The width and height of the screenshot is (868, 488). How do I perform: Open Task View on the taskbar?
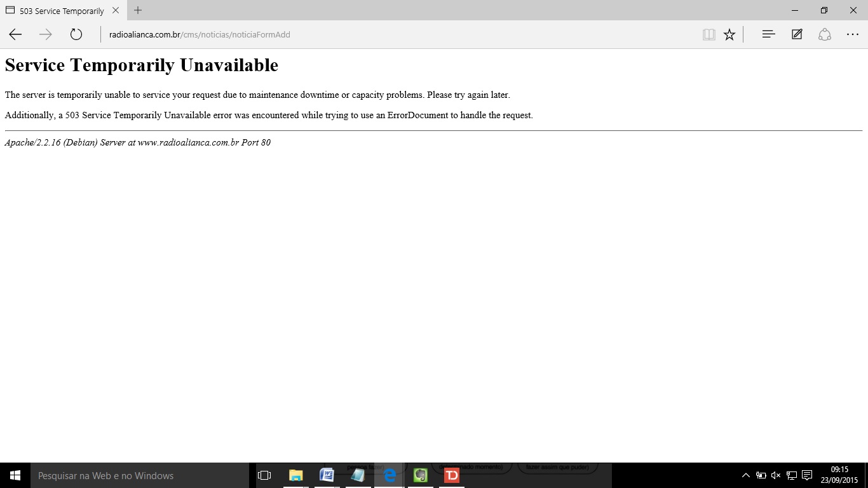coord(264,475)
